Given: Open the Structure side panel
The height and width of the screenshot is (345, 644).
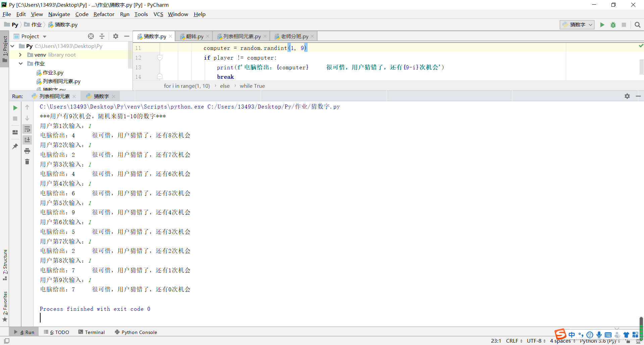Looking at the screenshot, I should coord(5,265).
